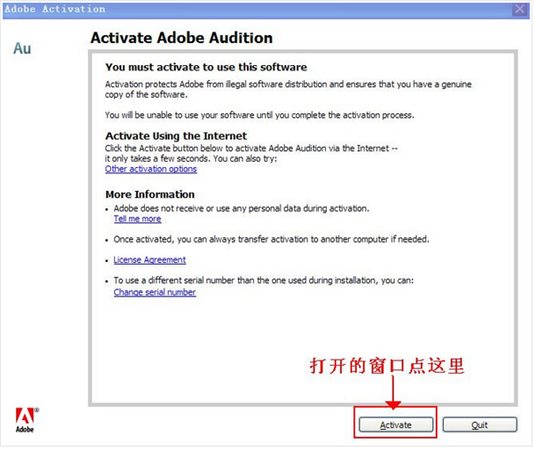Screen dimensions: 535x450
Task: Follow the Tell me more link
Action: pos(138,219)
